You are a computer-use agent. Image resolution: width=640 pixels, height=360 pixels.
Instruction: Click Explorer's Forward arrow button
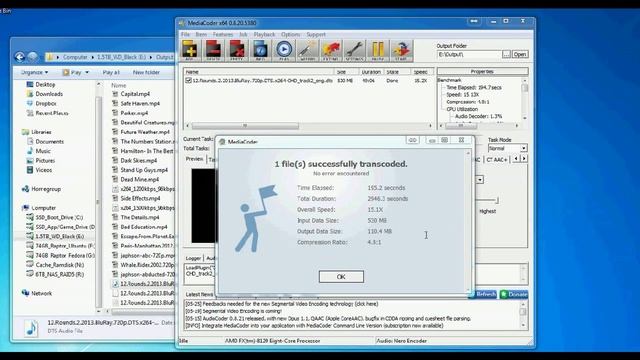pyautogui.click(x=33, y=57)
